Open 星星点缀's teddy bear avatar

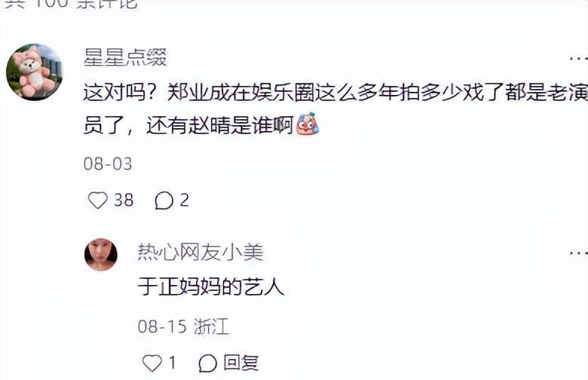[34, 72]
